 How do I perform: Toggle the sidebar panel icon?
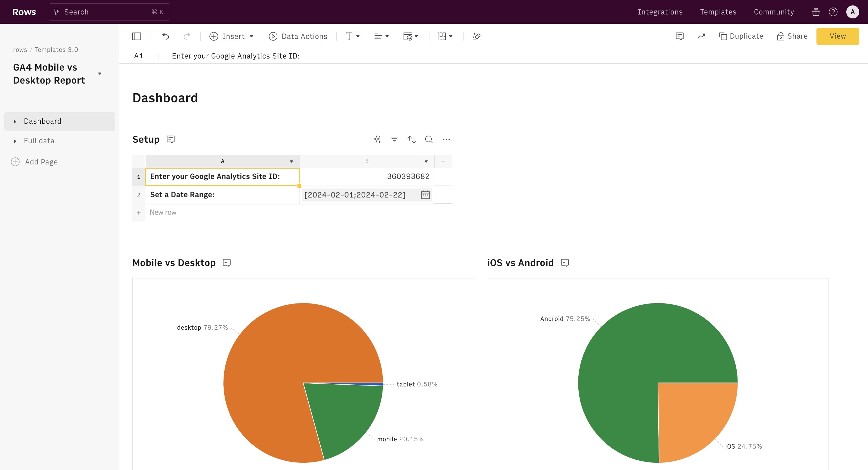pos(137,36)
